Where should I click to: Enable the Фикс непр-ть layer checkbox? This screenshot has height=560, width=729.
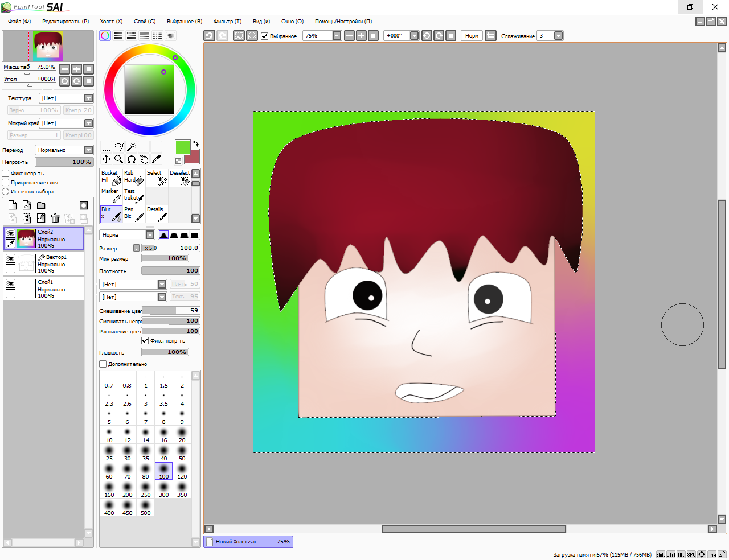pos(6,174)
